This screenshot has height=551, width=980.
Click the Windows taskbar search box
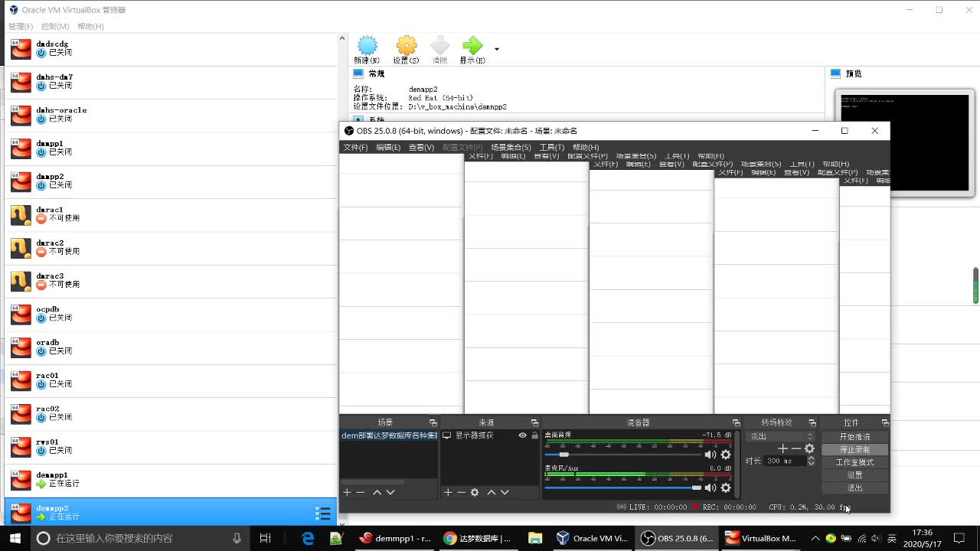click(x=139, y=538)
